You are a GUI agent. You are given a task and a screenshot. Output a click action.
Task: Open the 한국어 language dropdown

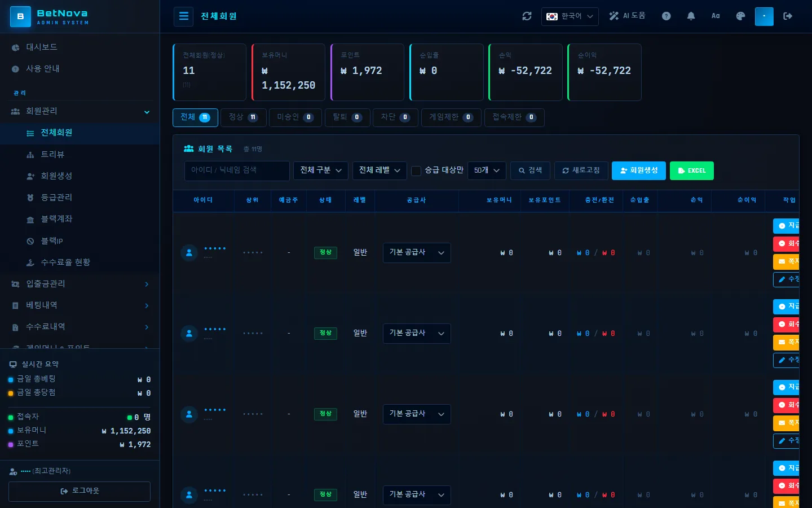(570, 16)
